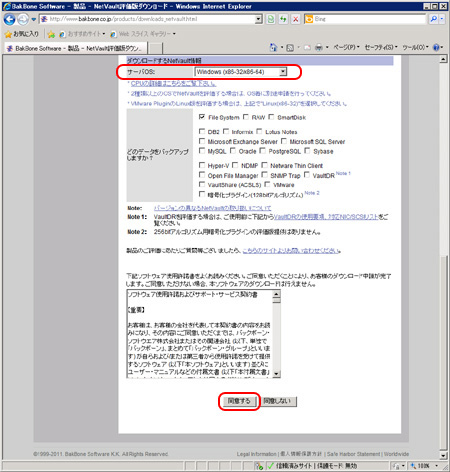450x472 pixels.
Task: Click the blue help question mark icon
Action: [436, 48]
